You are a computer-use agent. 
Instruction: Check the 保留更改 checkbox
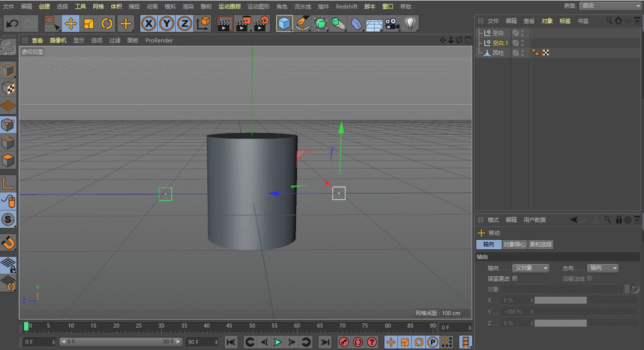[515, 279]
